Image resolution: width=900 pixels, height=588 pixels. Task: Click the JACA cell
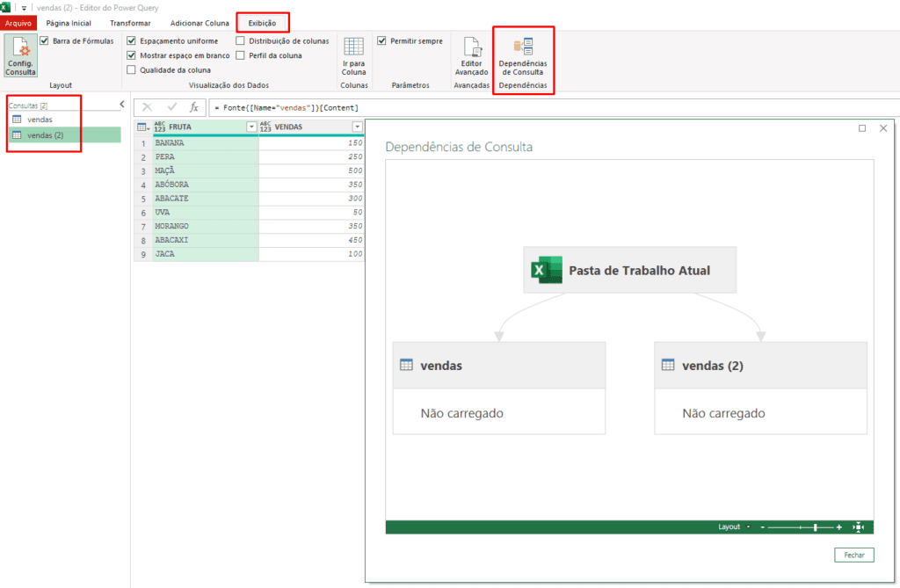coord(206,254)
